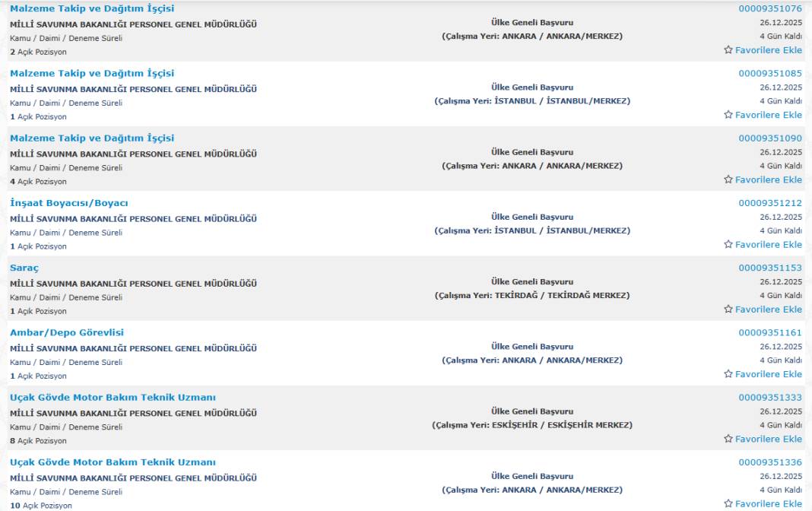Click star icon for listing 00009351333
Image resolution: width=812 pixels, height=511 pixels.
tap(728, 439)
